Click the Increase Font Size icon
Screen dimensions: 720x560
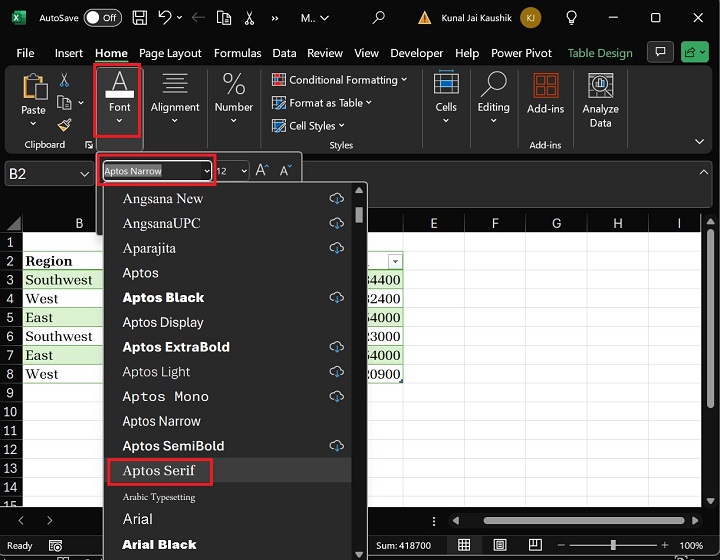pyautogui.click(x=262, y=171)
